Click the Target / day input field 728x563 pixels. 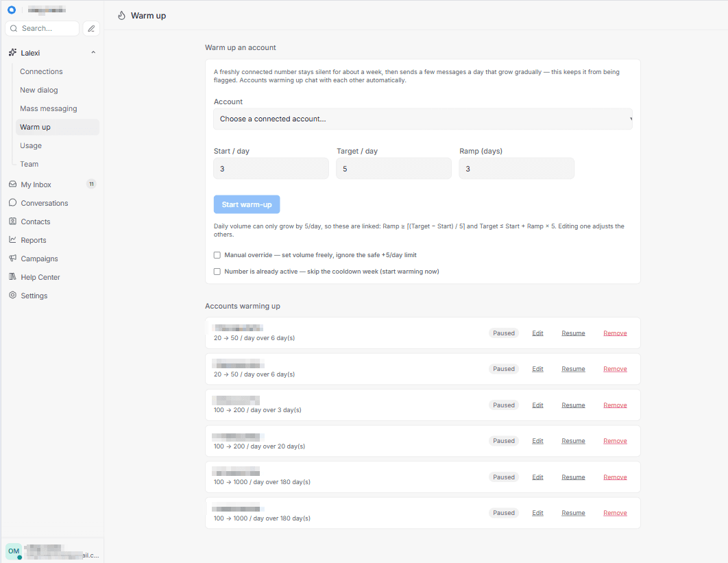393,169
